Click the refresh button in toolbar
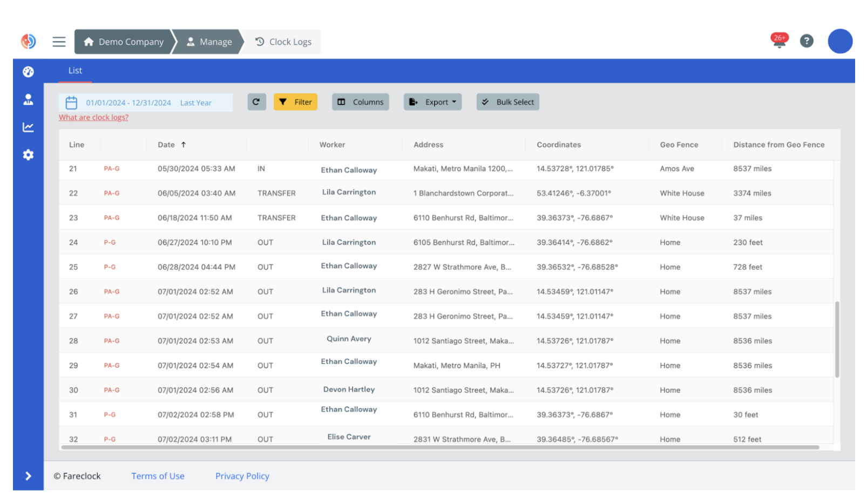 pos(256,102)
